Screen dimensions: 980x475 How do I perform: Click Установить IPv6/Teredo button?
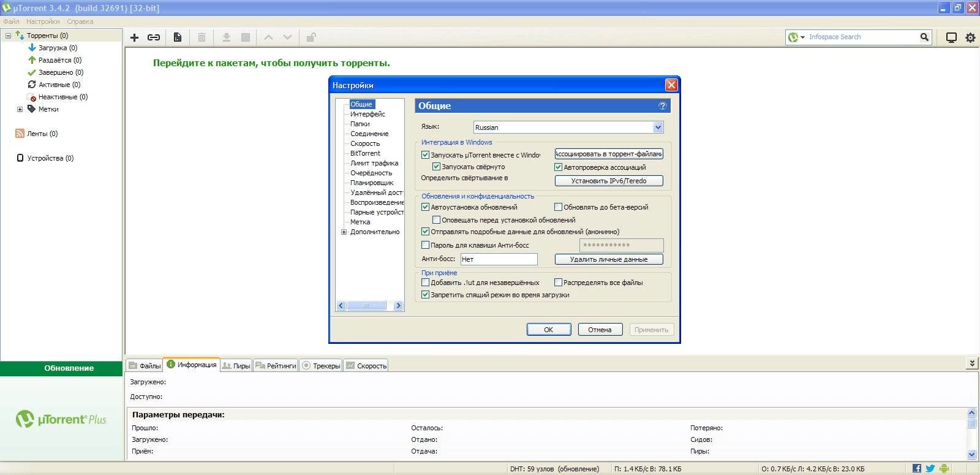pyautogui.click(x=609, y=181)
